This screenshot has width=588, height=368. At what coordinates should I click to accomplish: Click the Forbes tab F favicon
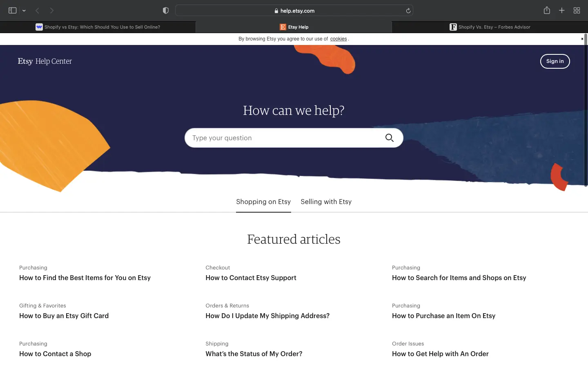coord(453,27)
